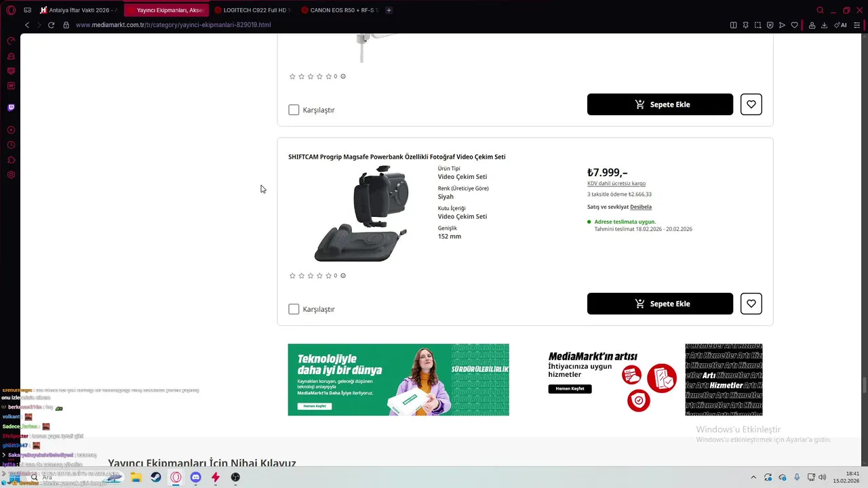Show rating info for SHIFTCAM Progrip stars
Screen dimensions: 868x488
tap(343, 276)
